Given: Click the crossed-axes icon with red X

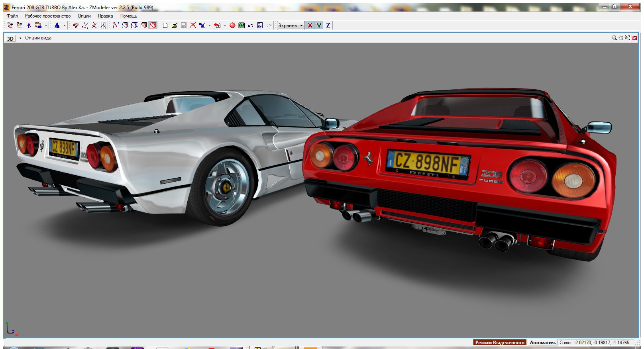Looking at the screenshot, I should (94, 25).
